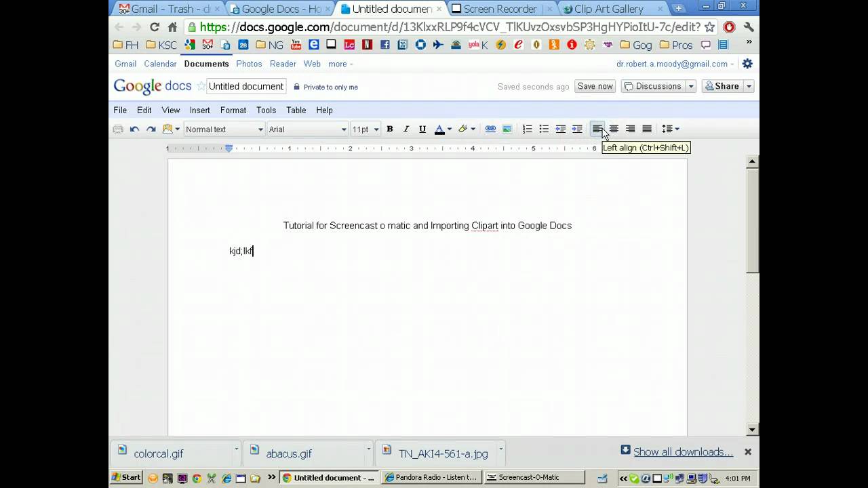Switch to the Gmail - Trash browser tab
This screenshot has width=868, height=488.
coord(167,9)
